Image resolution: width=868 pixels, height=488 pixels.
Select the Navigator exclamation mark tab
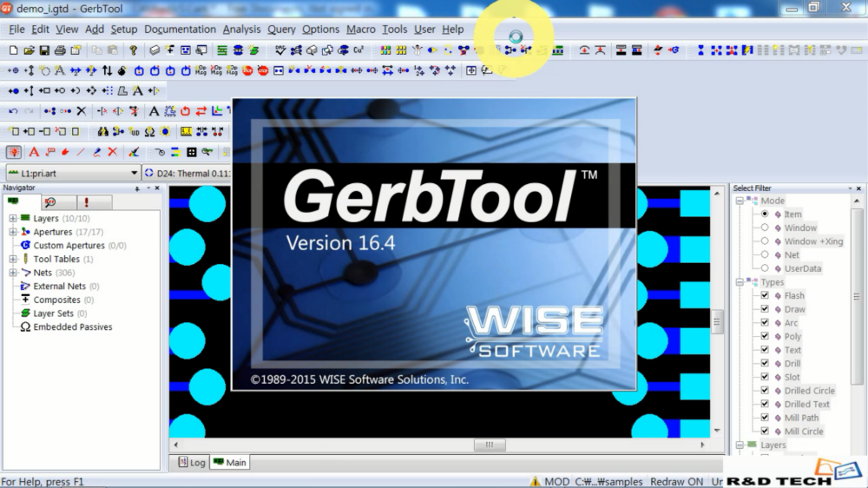point(86,202)
